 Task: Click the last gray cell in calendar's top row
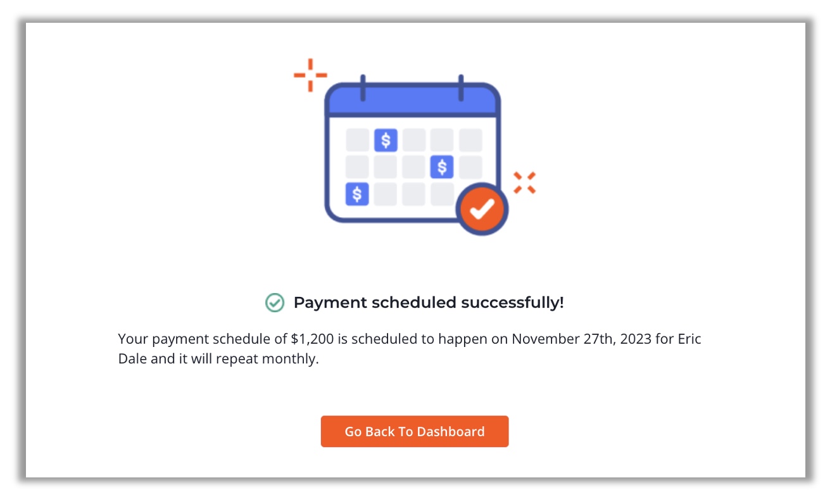(470, 140)
